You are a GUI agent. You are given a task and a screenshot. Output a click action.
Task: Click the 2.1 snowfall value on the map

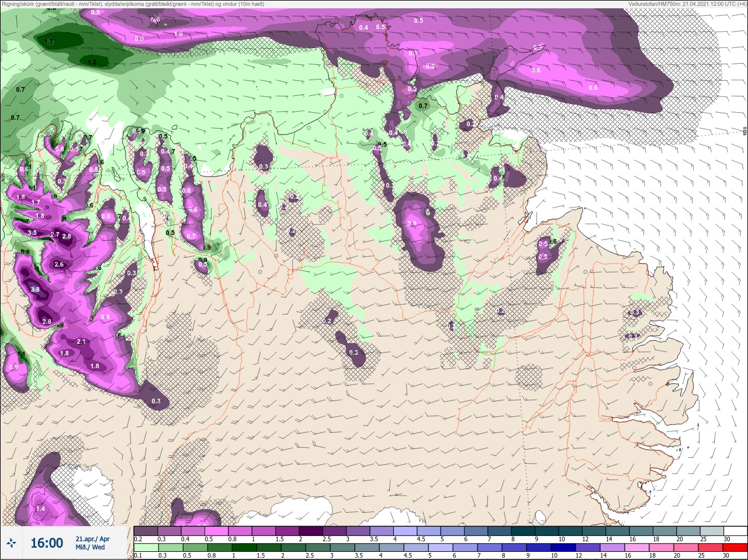point(82,342)
